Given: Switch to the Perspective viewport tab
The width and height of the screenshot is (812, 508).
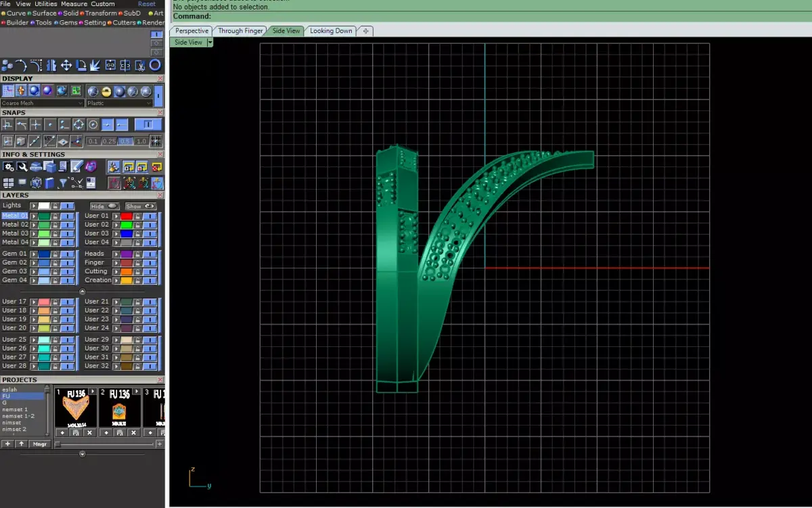Looking at the screenshot, I should pyautogui.click(x=192, y=31).
